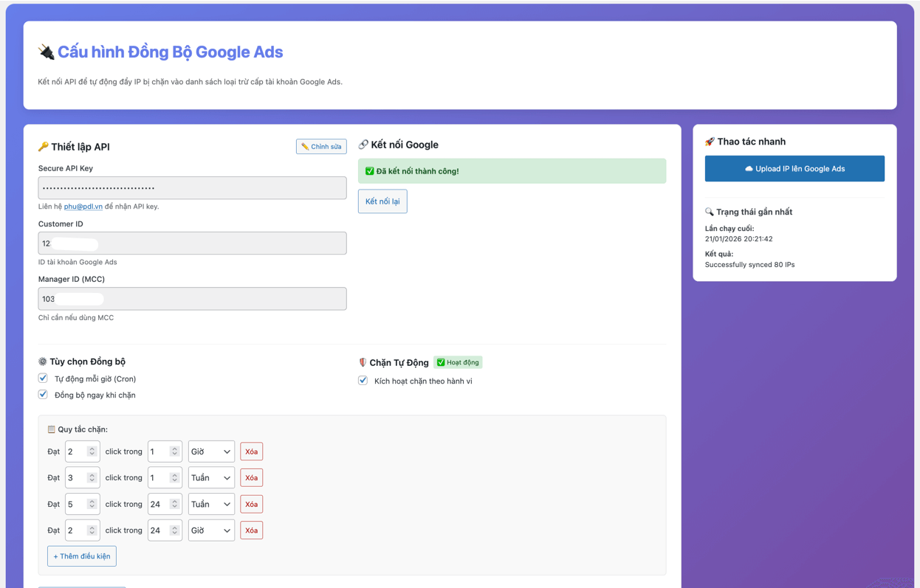The image size is (920, 588).
Task: Click Thêm điều kiện button
Action: point(82,556)
